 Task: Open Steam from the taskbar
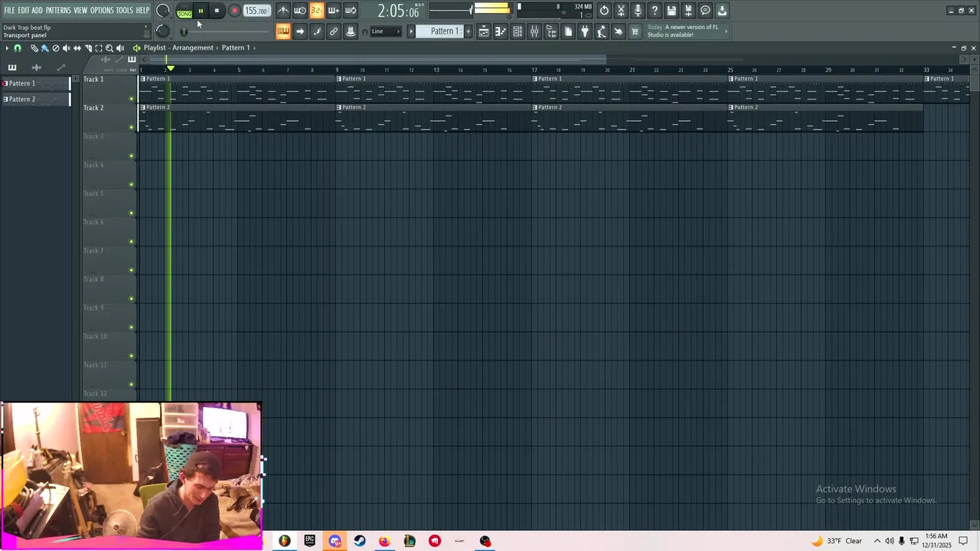point(359,541)
